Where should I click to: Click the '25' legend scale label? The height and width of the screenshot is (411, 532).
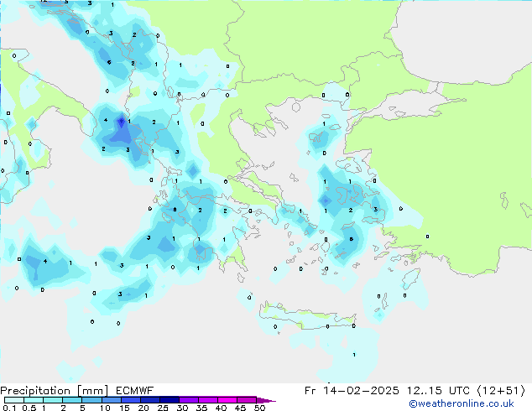pyautogui.click(x=163, y=408)
